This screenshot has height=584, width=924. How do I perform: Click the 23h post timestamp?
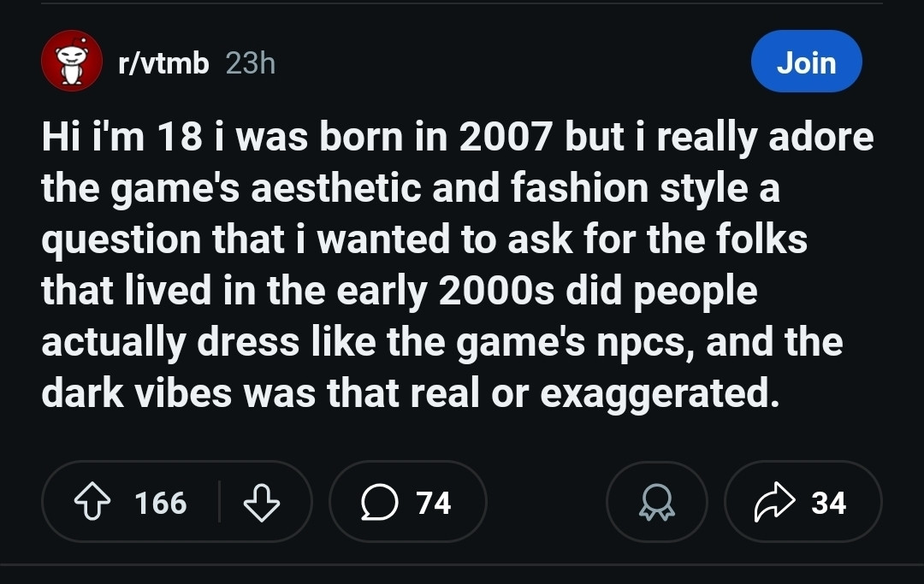coord(251,63)
